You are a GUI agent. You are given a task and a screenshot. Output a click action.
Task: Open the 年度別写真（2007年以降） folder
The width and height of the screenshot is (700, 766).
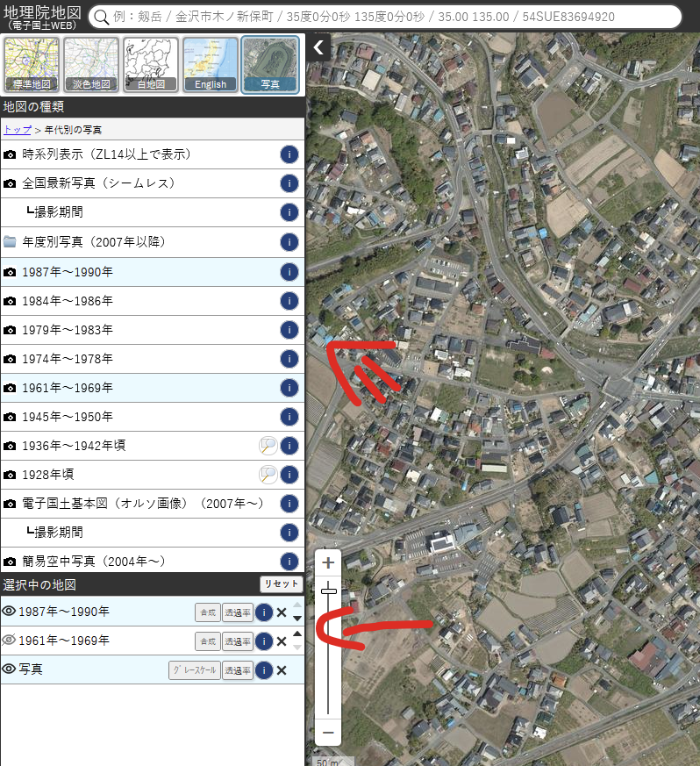point(94,242)
